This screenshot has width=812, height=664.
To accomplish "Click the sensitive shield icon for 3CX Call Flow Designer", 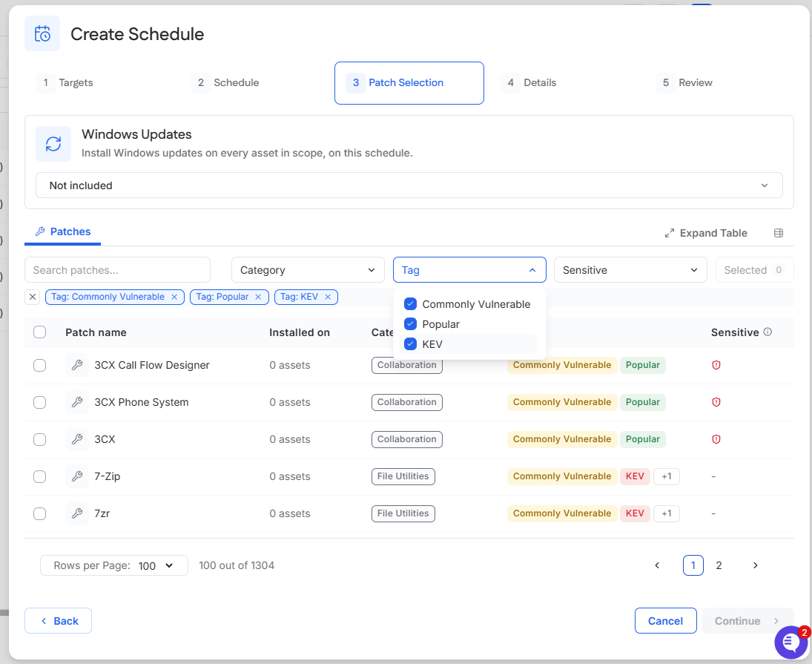I will coord(716,365).
